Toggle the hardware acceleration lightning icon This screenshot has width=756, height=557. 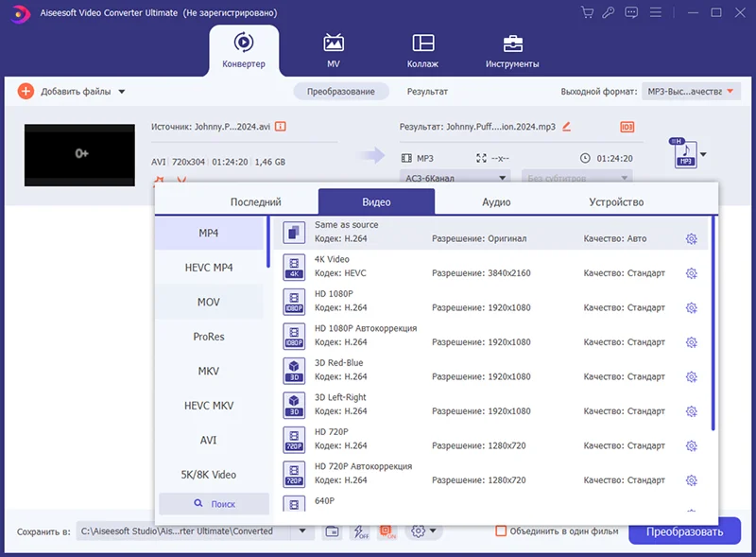[x=361, y=531]
